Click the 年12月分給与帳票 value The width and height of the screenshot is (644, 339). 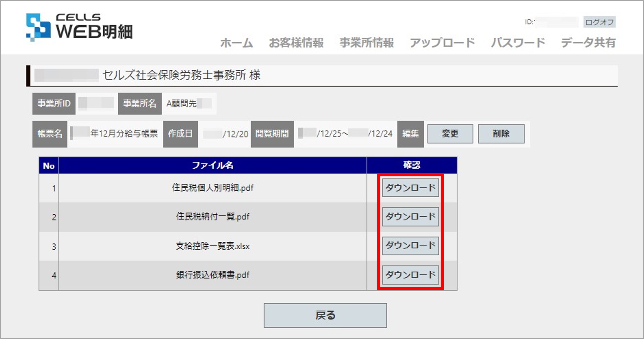pos(124,133)
